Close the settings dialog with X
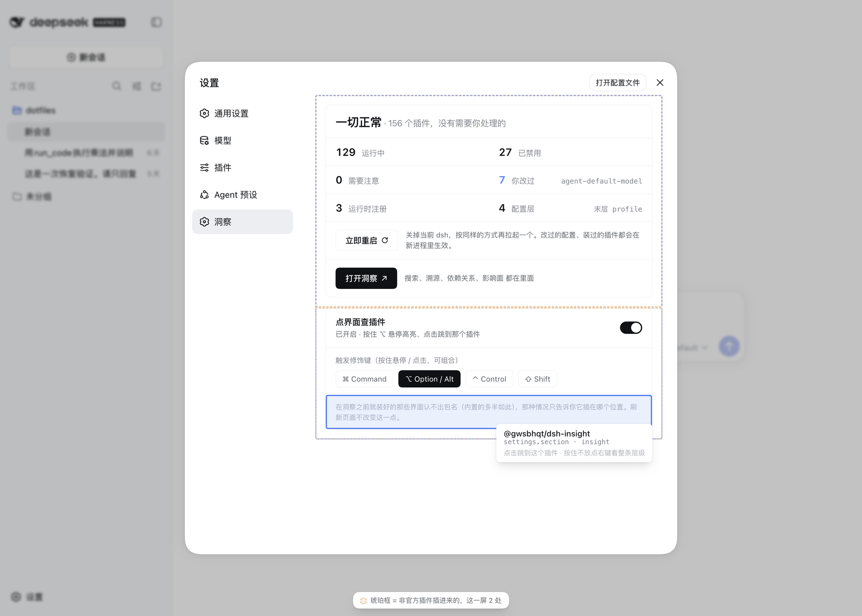The image size is (862, 616). 660,83
